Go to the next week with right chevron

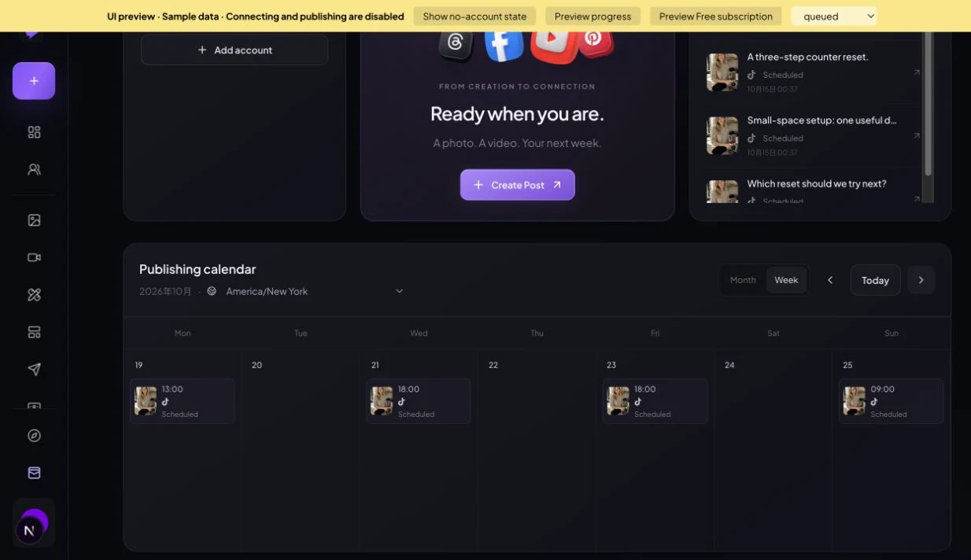[x=921, y=280]
